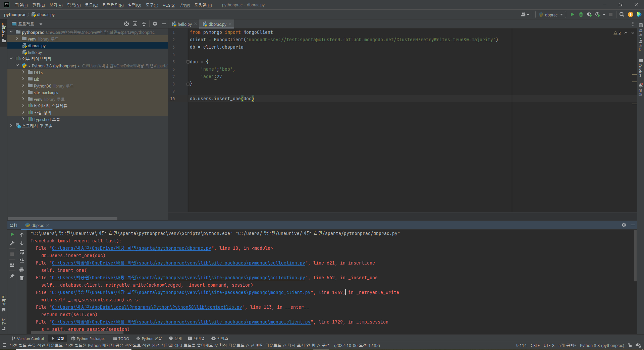The image size is (644, 350).
Task: Click the stop square icon in top toolbar
Action: (611, 14)
